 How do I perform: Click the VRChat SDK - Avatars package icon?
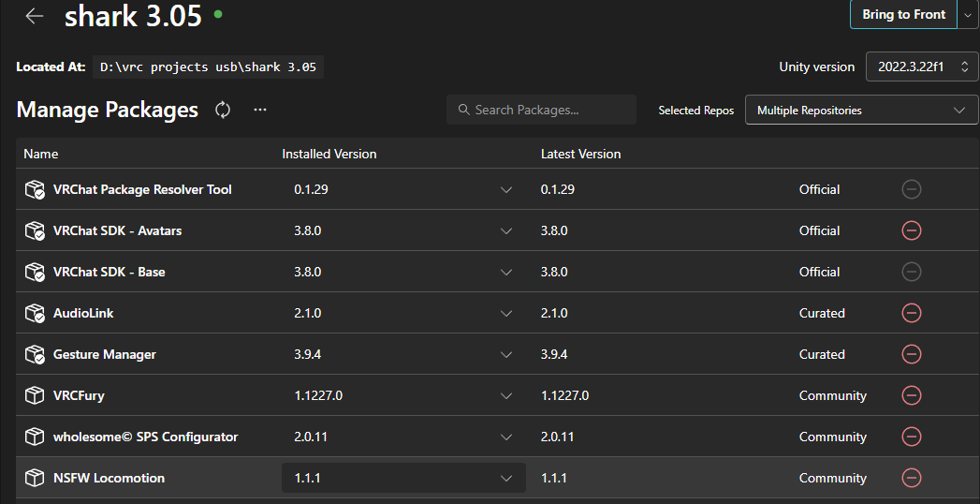point(35,230)
